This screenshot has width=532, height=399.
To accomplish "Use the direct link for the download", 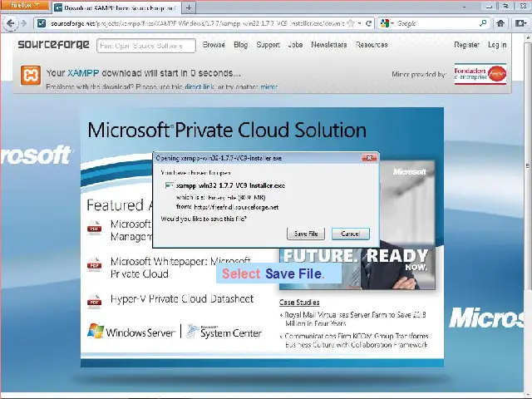I will (199, 86).
